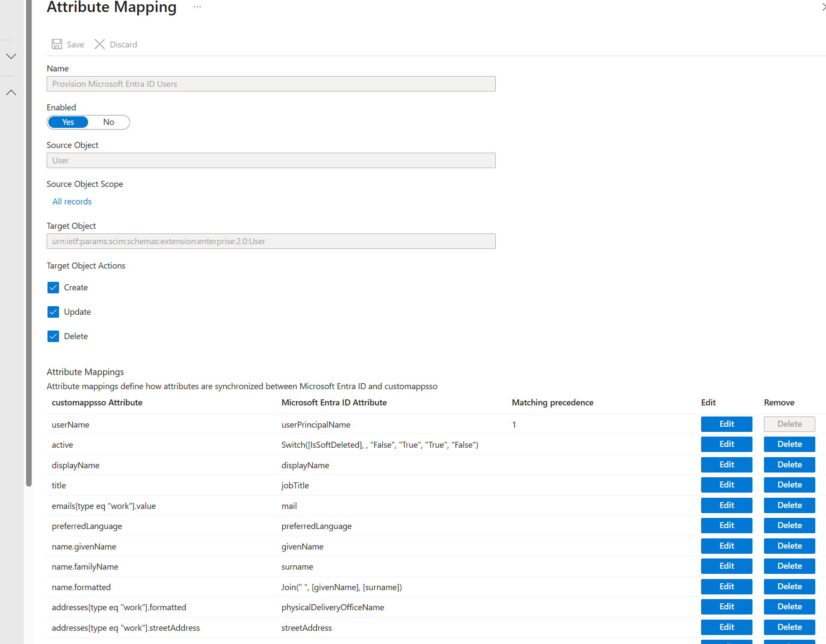Delete the emails work value mapping

point(790,505)
